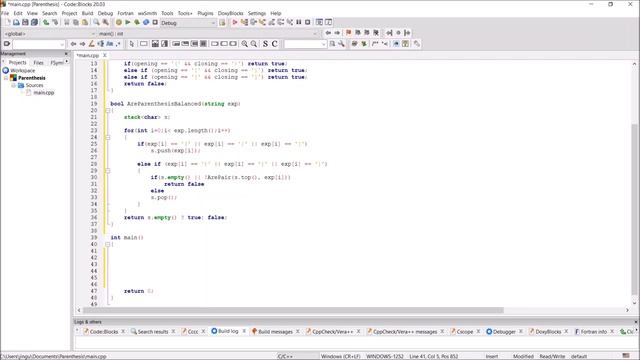Click 'Read/Write' in status bar

552,356
